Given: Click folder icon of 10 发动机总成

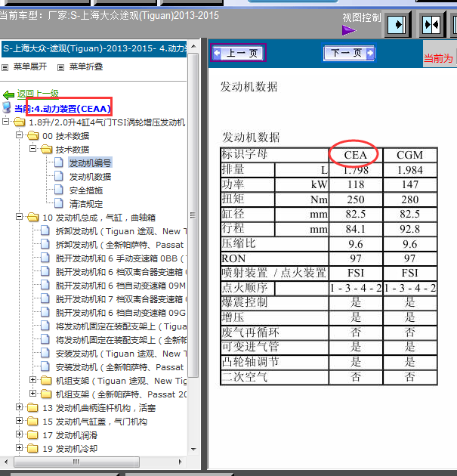Looking at the screenshot, I should tap(33, 218).
